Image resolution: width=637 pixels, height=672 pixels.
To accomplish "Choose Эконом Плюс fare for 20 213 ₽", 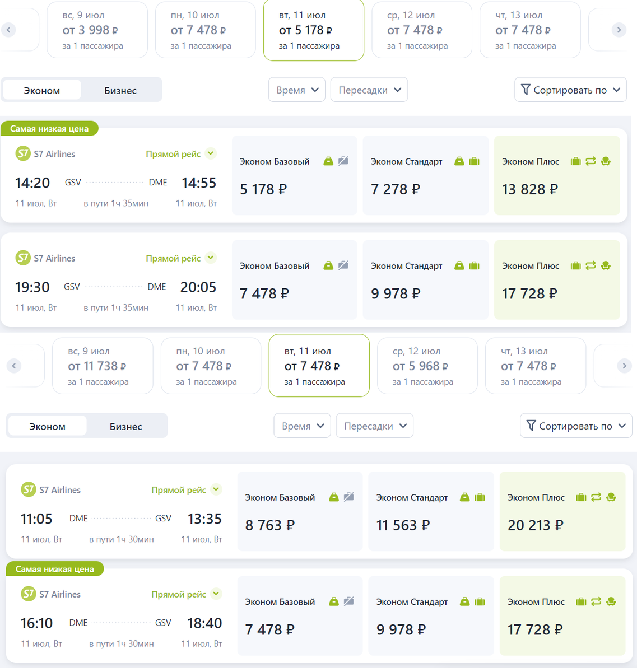I will (562, 511).
